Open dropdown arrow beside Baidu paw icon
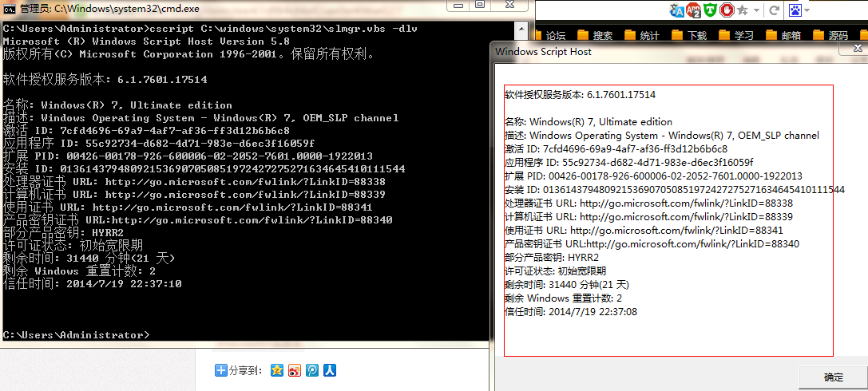Screen dimensions: 868x391 coord(807,10)
